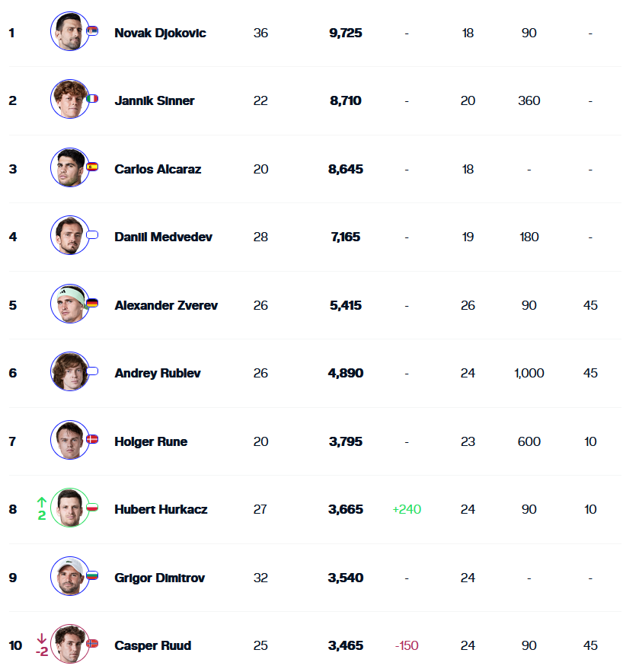Click the red down arrow for Ruud

point(42,639)
